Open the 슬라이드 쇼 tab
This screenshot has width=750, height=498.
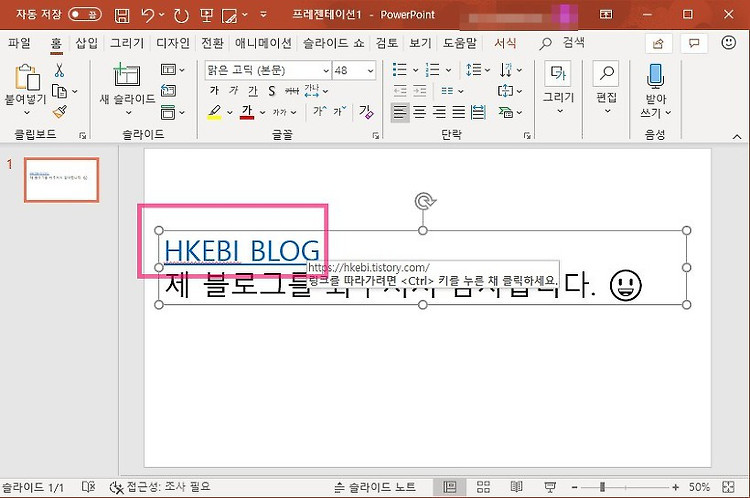(333, 43)
